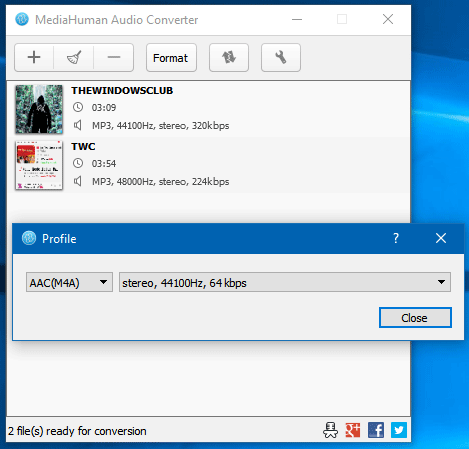Screen dimensions: 469x449
Task: Click the 2 file(s) ready for conversion status
Action: tap(77, 431)
